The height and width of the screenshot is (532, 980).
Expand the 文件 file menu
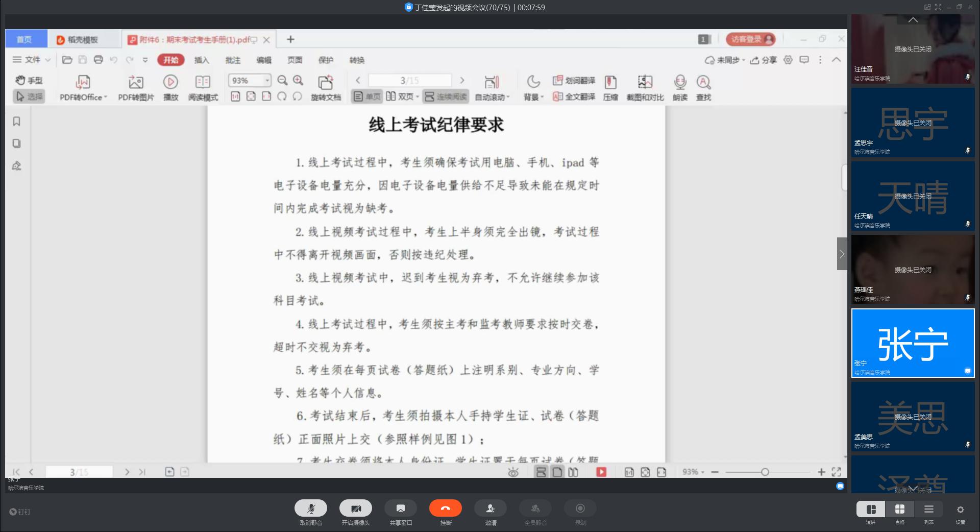click(32, 60)
